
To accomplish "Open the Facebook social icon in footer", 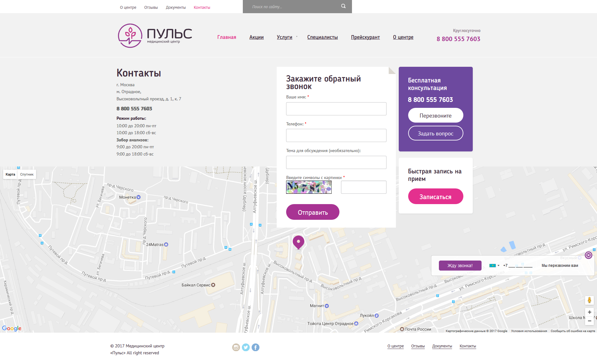I will [255, 347].
